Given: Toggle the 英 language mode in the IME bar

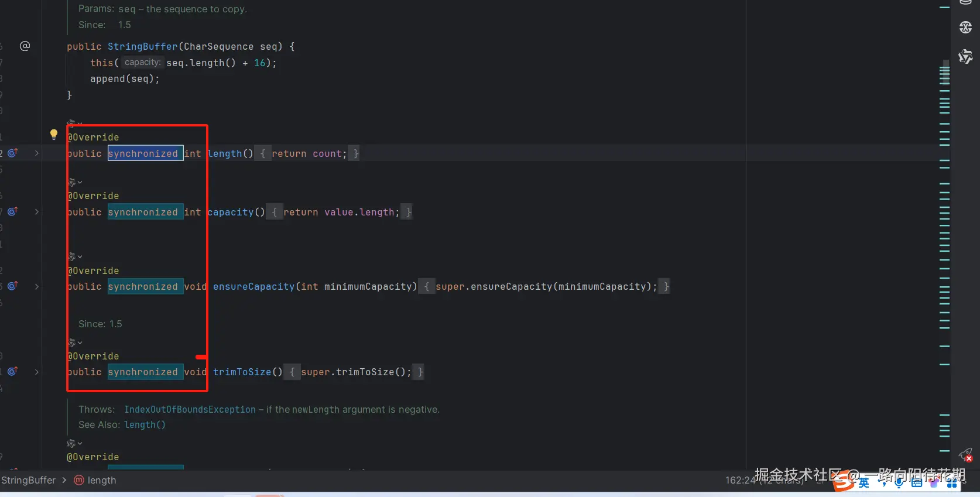Looking at the screenshot, I should [864, 483].
